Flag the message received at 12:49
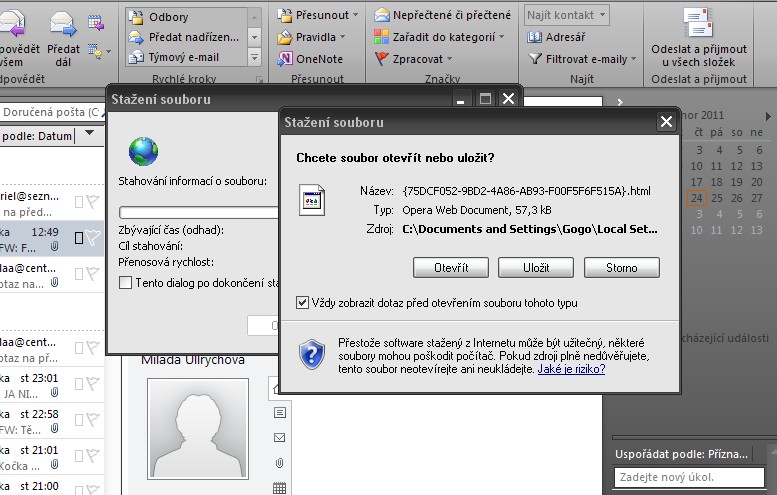This screenshot has width=777, height=495. (x=93, y=237)
